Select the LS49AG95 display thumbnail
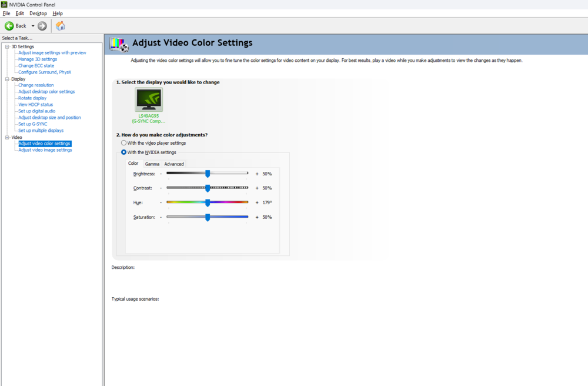 149,99
